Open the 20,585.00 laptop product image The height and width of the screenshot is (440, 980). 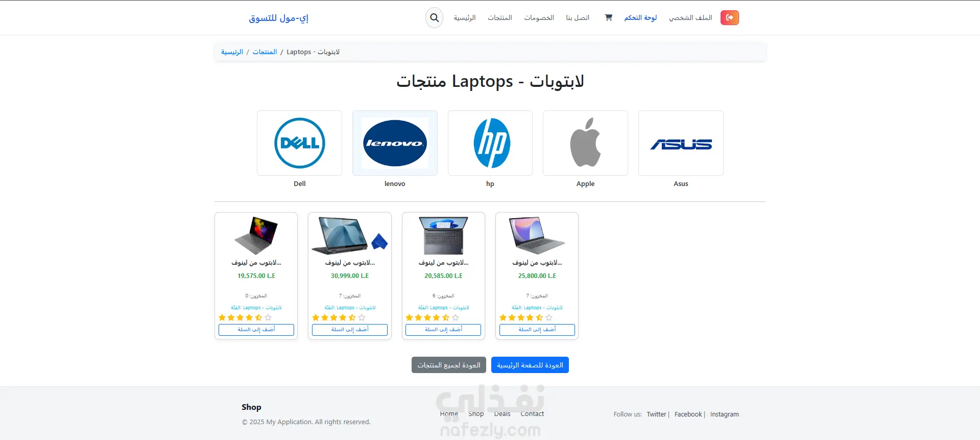(443, 236)
